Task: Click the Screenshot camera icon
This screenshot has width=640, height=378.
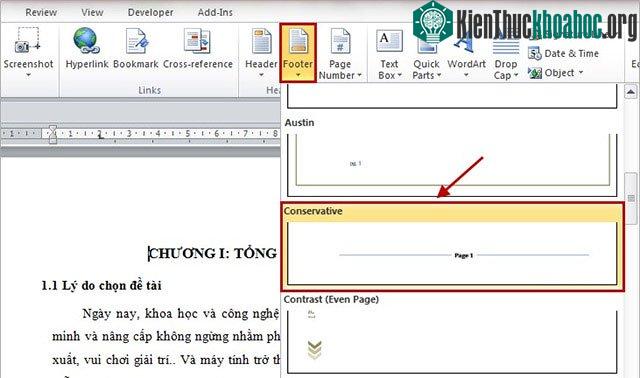Action: pyautogui.click(x=28, y=41)
